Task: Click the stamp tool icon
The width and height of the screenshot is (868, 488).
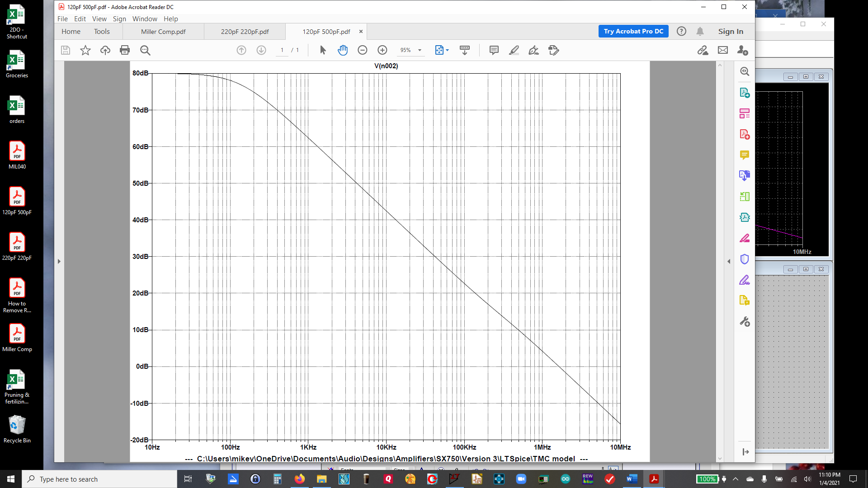Action: pos(554,50)
